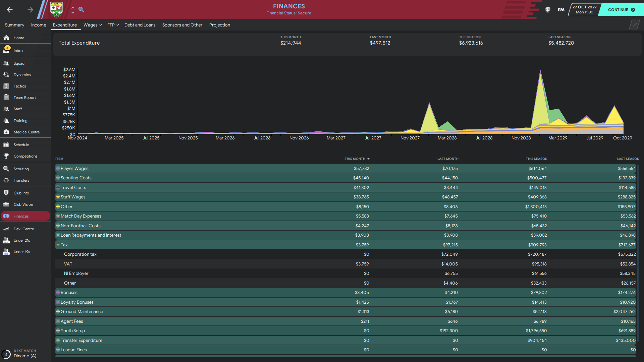Viewport: 644px width, 362px height.
Task: Open the club switcher up/down arrows
Action: pyautogui.click(x=73, y=10)
